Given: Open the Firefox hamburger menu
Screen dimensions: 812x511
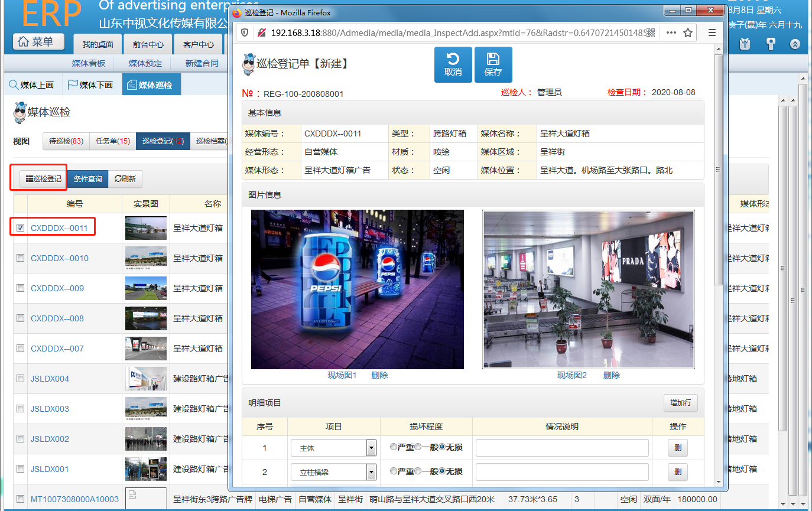Looking at the screenshot, I should (x=712, y=32).
